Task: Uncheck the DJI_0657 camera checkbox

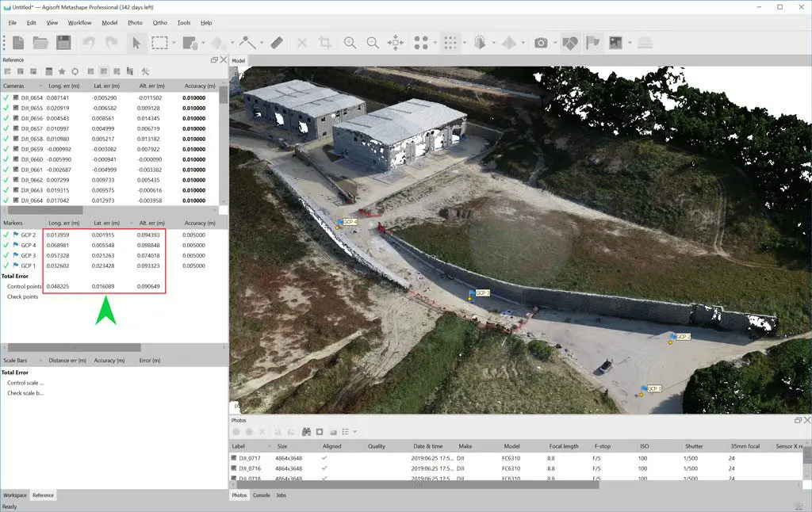Action: [x=6, y=128]
